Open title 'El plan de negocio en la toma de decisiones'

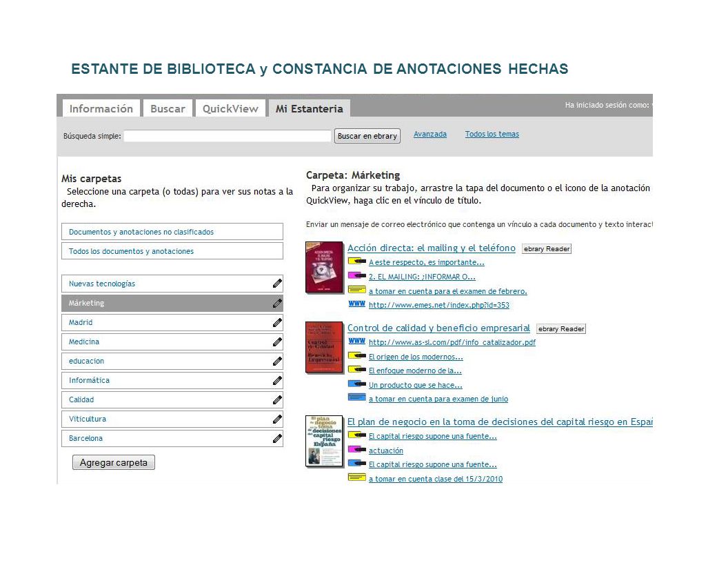pyautogui.click(x=500, y=422)
